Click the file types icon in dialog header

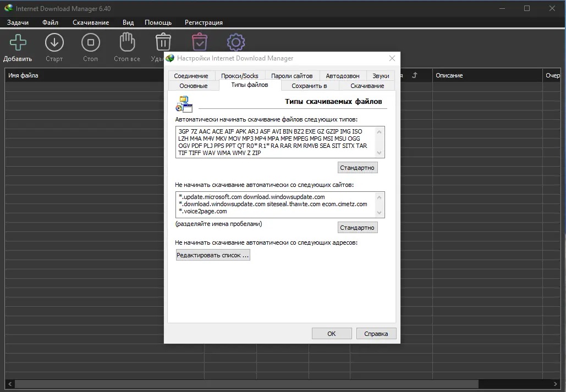point(184,104)
